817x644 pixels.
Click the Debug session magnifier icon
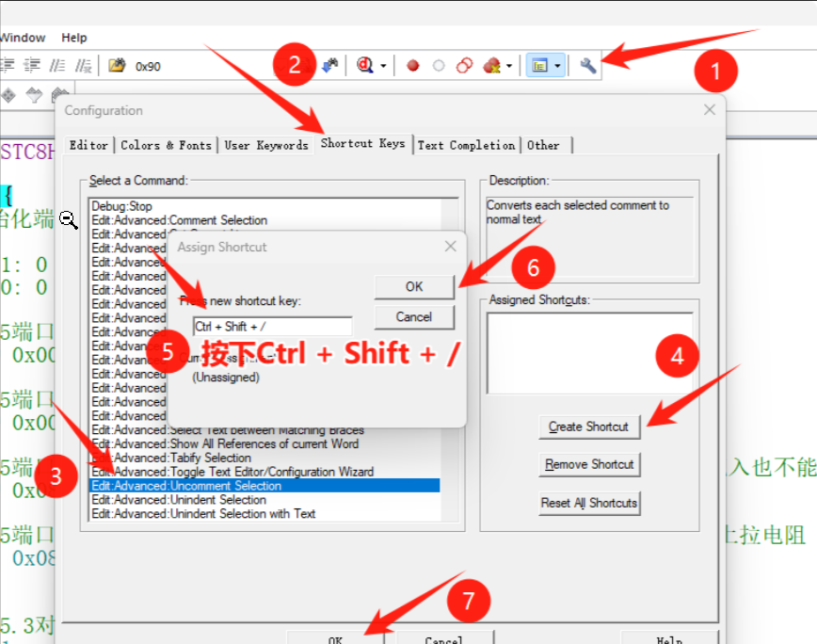[365, 66]
